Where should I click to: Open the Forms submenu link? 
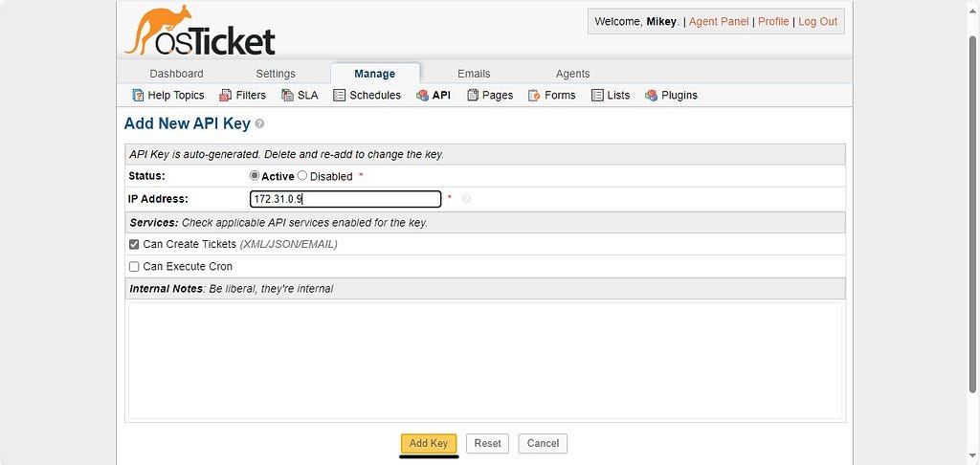(x=560, y=95)
